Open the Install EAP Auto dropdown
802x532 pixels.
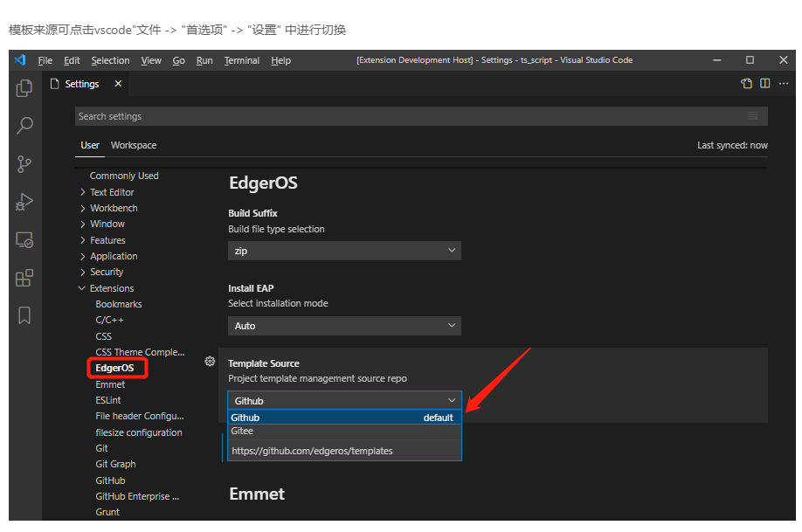click(344, 326)
